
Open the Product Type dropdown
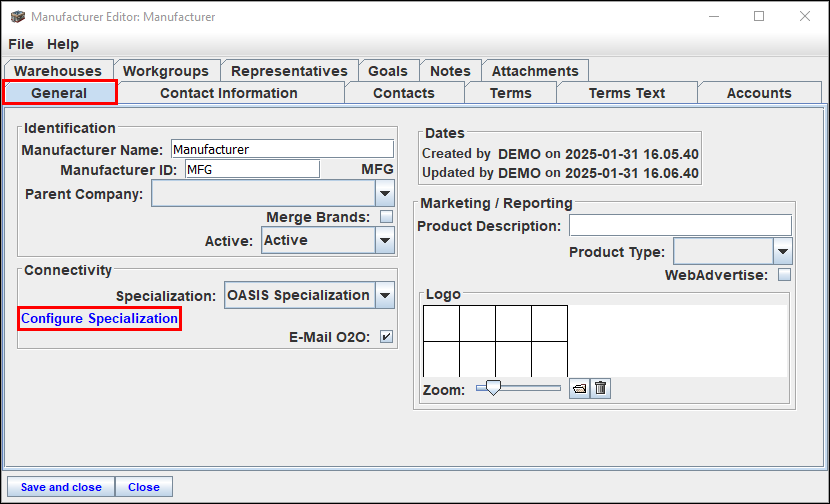[x=782, y=251]
